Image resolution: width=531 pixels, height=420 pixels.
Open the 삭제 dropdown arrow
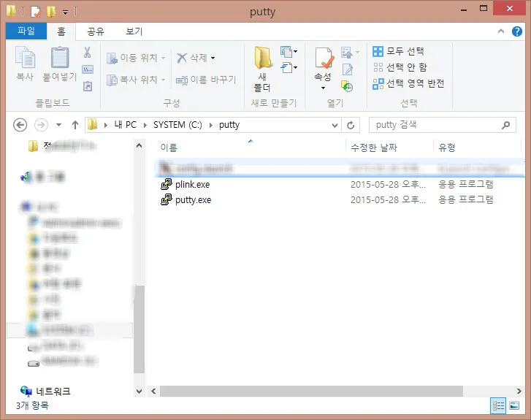coord(213,58)
